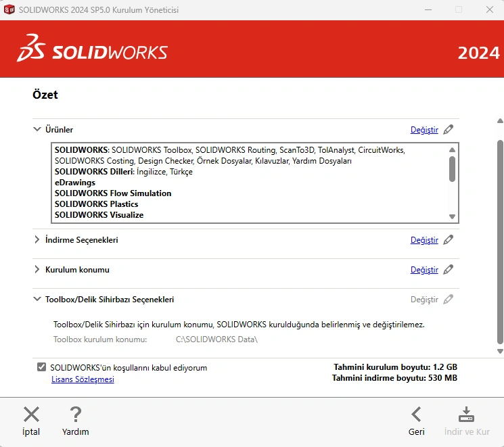The width and height of the screenshot is (504, 447).
Task: Select SOLIDWORKS Plastics in products list
Action: coord(97,204)
